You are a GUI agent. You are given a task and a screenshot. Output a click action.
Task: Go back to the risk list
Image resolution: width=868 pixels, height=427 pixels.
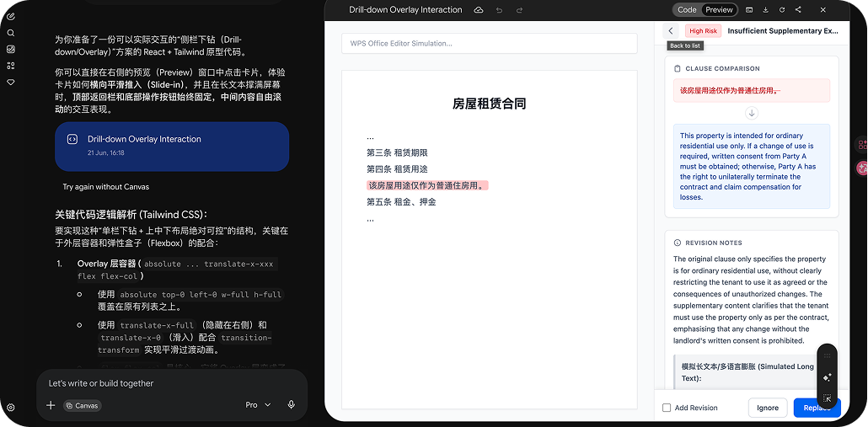coord(670,31)
